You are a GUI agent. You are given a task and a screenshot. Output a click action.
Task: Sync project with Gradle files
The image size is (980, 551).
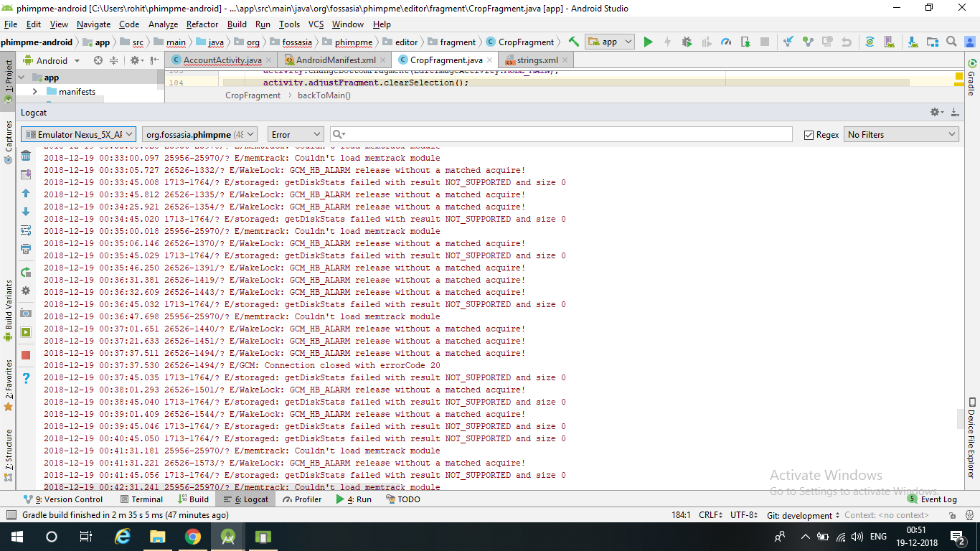870,42
